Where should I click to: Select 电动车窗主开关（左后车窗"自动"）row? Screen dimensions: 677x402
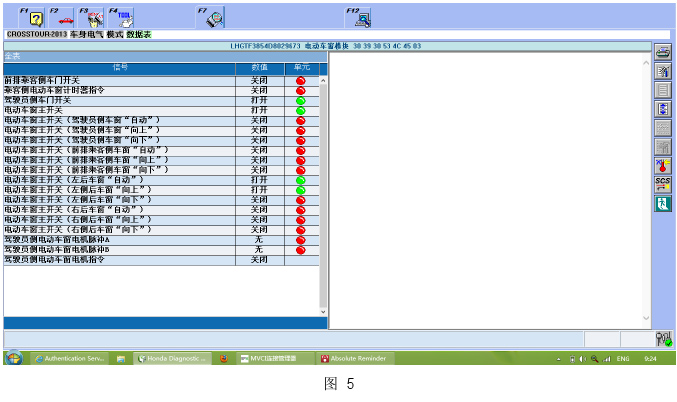(161, 180)
